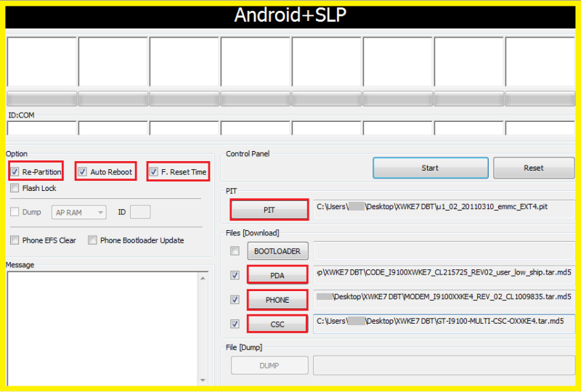Click the Reset button
Image resolution: width=581 pixels, height=392 pixels.
tap(534, 168)
